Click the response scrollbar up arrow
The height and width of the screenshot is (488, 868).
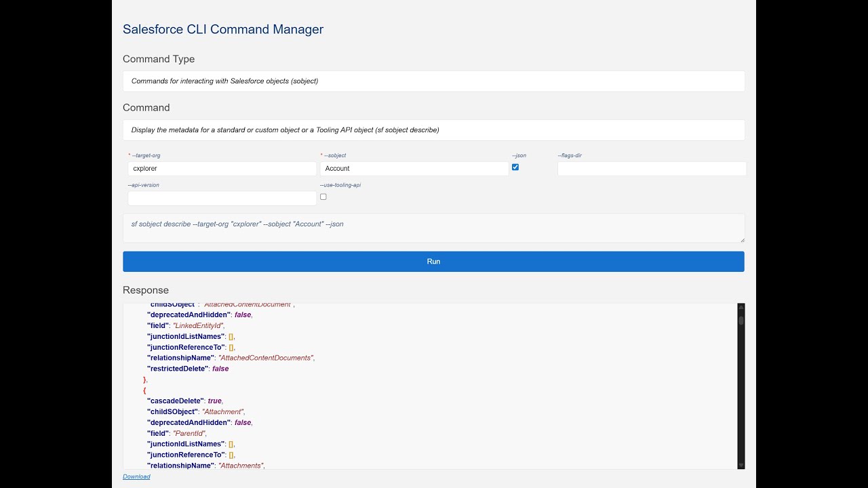coord(741,308)
